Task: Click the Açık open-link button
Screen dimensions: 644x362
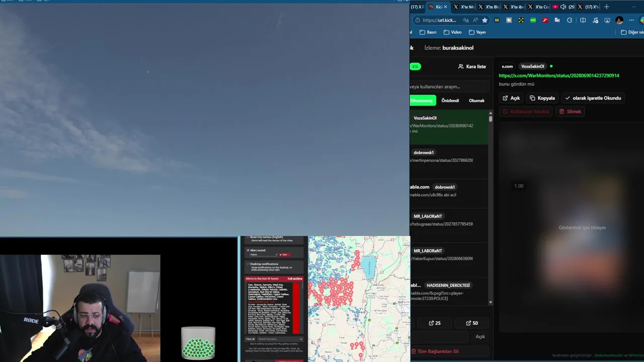Action: (511, 98)
